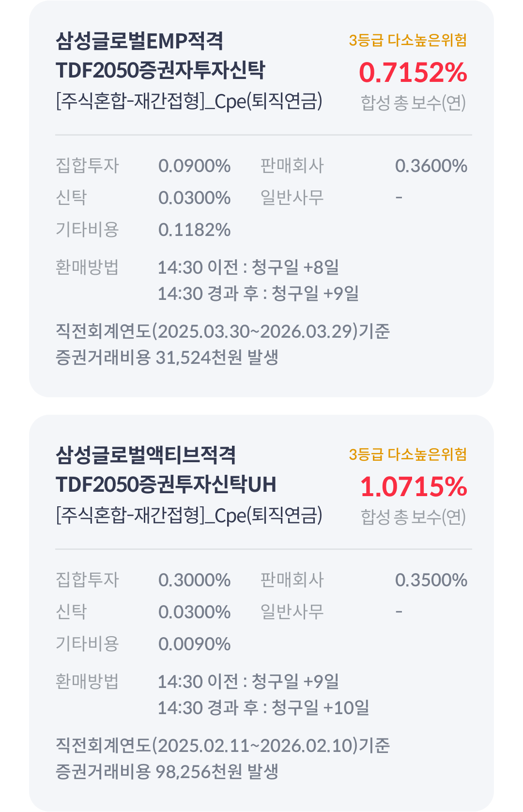The width and height of the screenshot is (523, 812).
Task: Click the 판매회사 0.3500% fee value
Action: click(431, 580)
